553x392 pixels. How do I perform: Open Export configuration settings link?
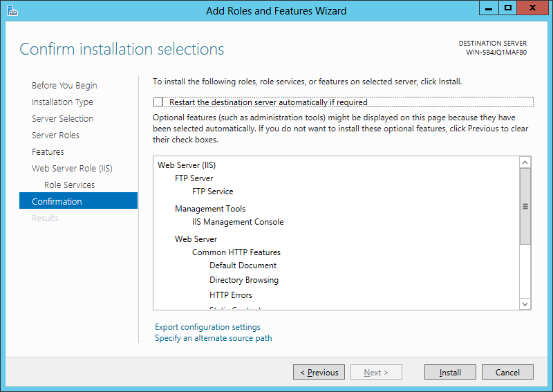[x=207, y=327]
